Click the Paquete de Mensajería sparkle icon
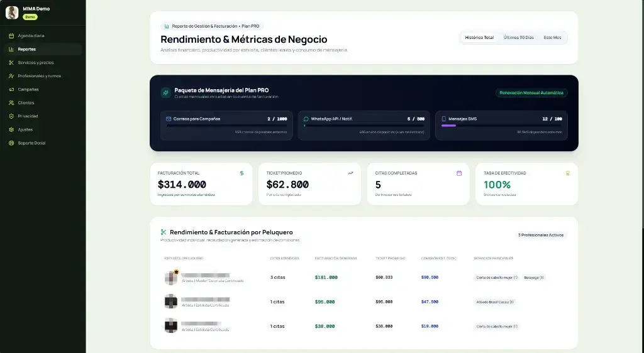644x353 pixels. (166, 93)
